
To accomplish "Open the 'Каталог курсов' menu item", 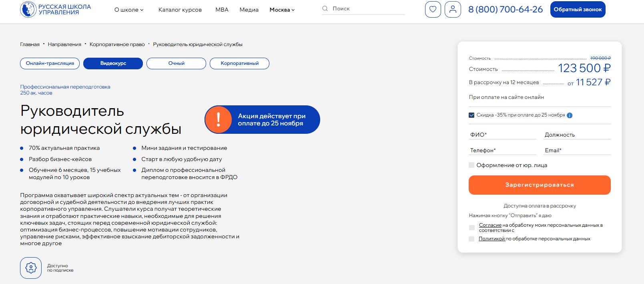I will (x=180, y=10).
